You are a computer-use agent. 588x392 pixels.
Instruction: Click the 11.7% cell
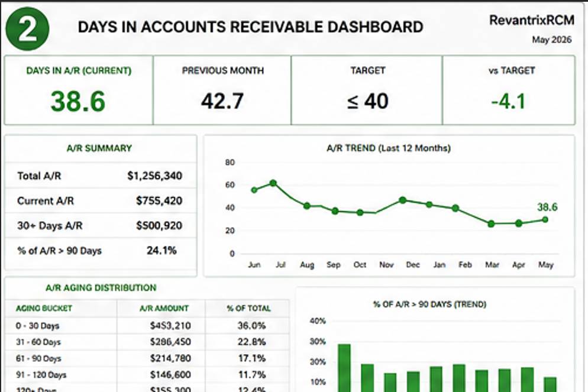[252, 375]
